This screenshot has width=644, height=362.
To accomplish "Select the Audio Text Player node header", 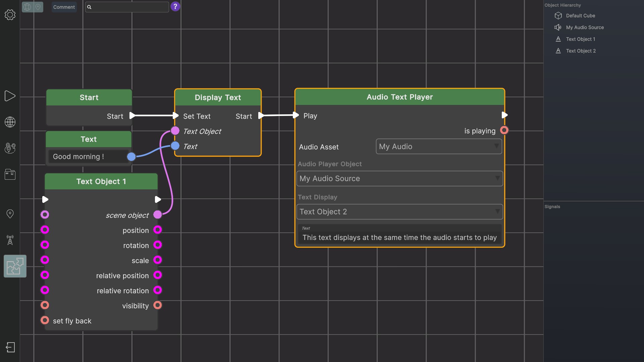I will 399,97.
